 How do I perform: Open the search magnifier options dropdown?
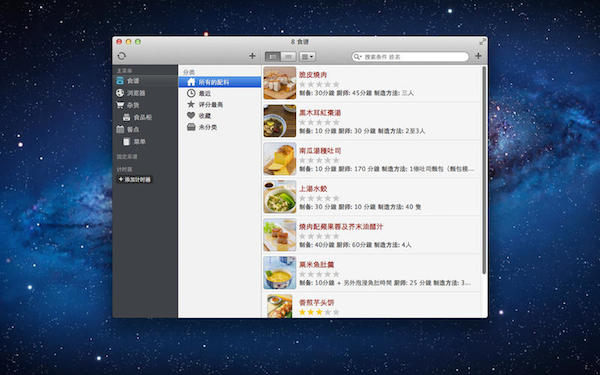[358, 57]
